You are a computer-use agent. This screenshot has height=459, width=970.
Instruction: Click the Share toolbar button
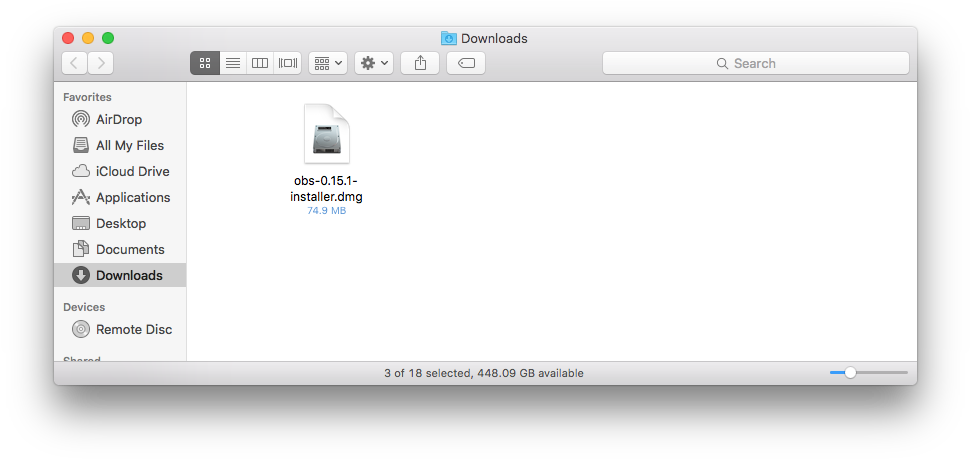[420, 63]
